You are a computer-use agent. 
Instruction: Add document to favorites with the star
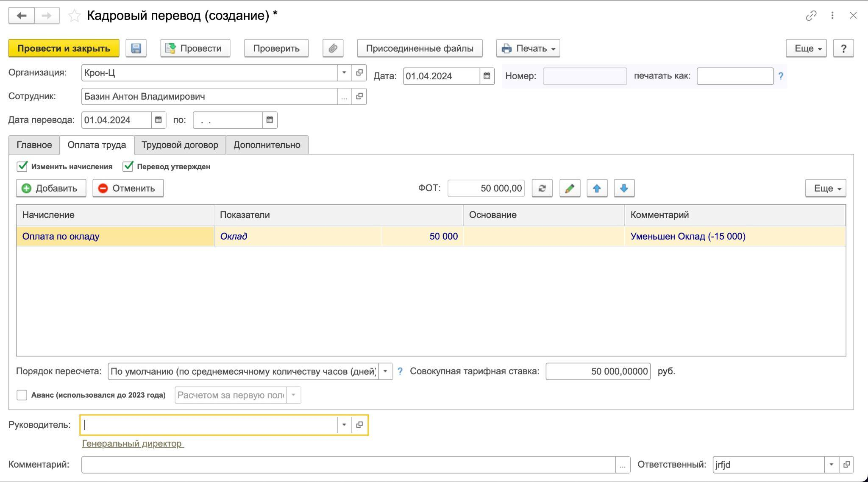coord(74,16)
